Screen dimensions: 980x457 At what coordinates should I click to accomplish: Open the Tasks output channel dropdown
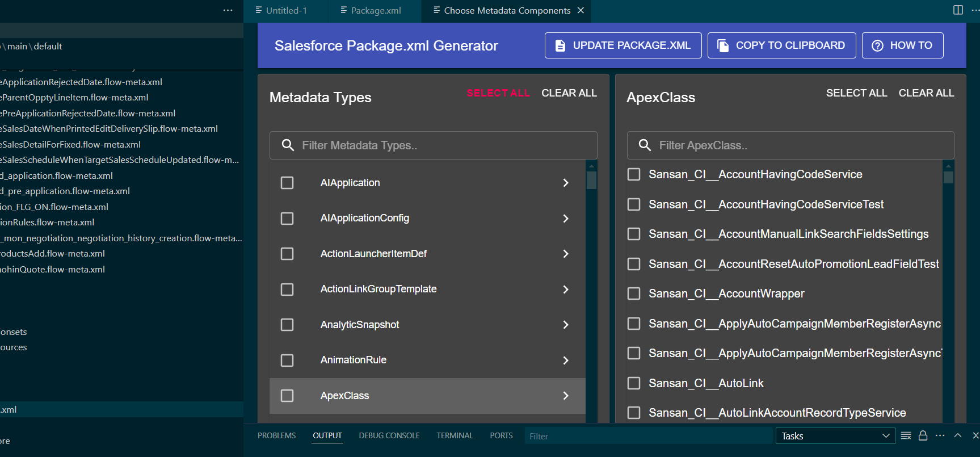[835, 436]
